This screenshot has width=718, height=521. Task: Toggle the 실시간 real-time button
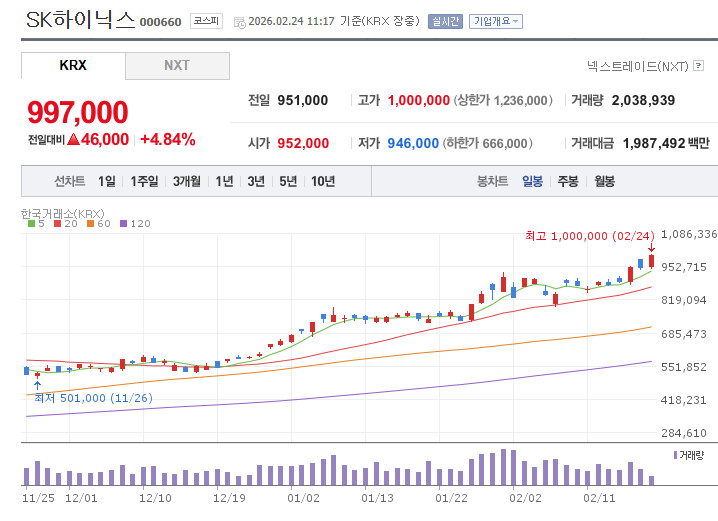pos(445,21)
